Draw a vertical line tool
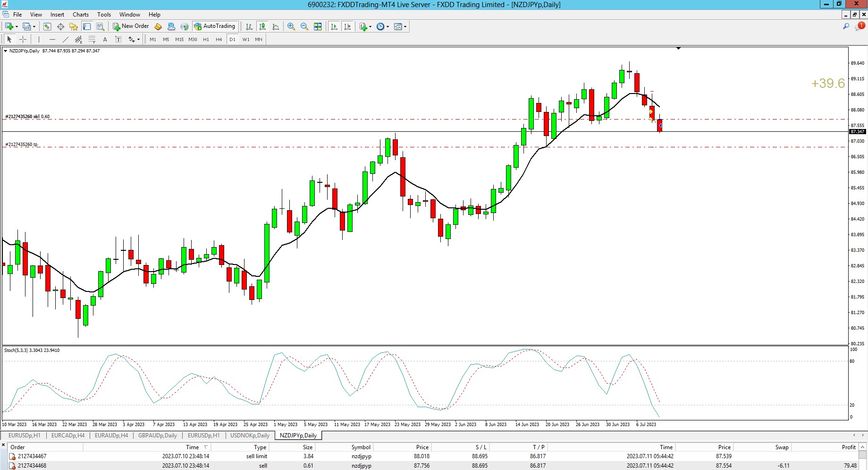Viewport: 868px width, 470px height. tap(39, 39)
